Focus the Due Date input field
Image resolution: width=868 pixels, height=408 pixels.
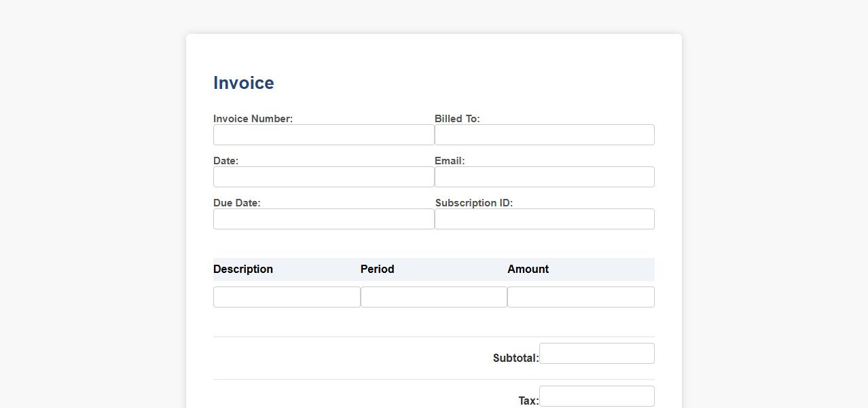point(323,219)
